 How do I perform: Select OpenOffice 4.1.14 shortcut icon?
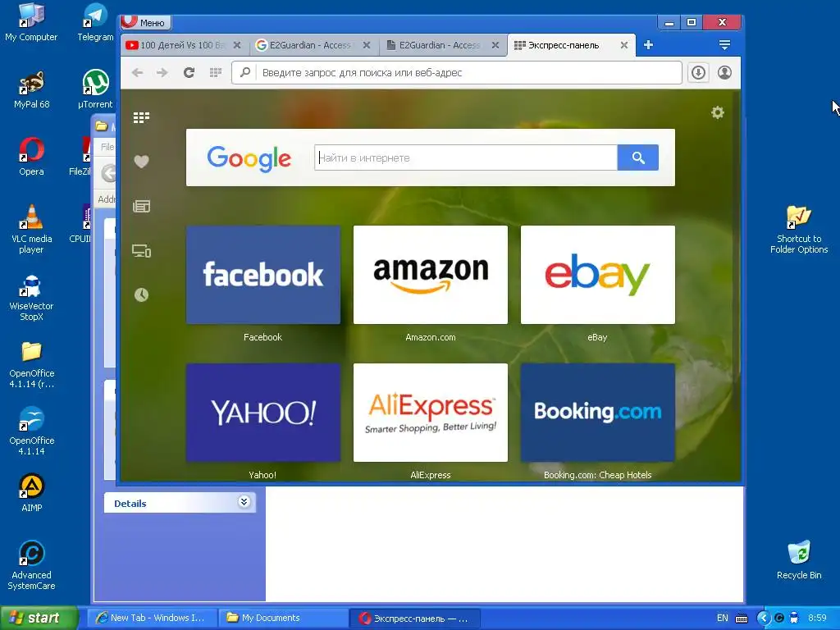pyautogui.click(x=31, y=431)
